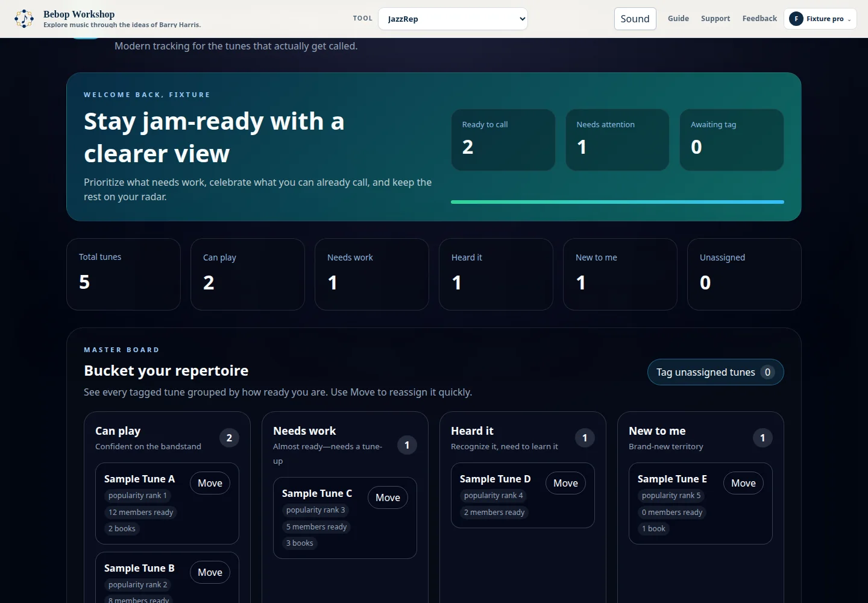The image size is (868, 603).
Task: Click the Needs work column count badge
Action: coord(407,445)
